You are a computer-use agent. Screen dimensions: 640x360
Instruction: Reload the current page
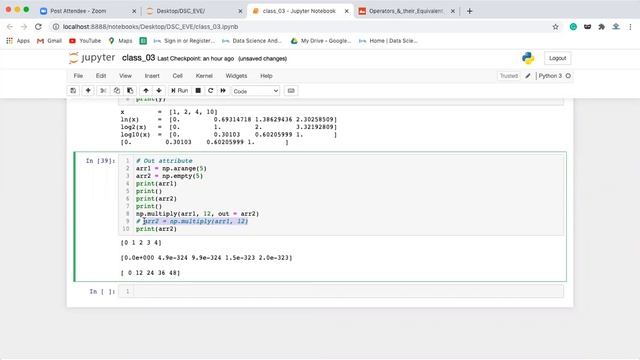click(38, 27)
